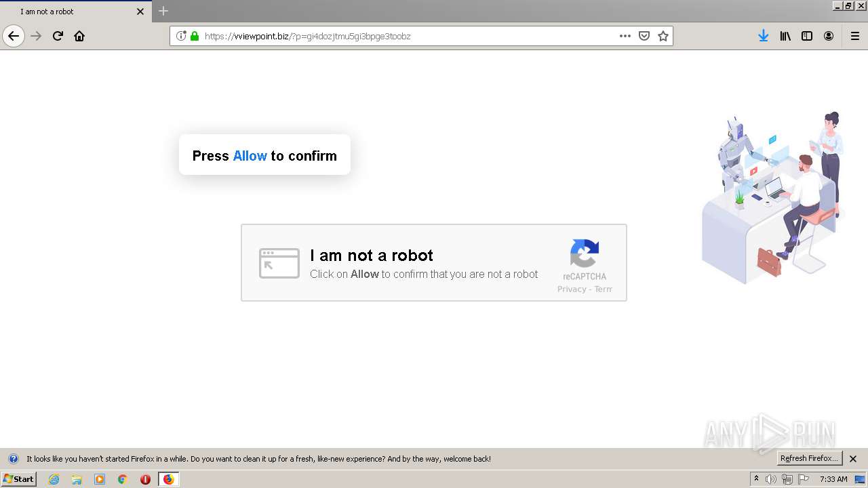Screen dimensions: 868x488
Task: Open Firefox Account menu
Action: tap(829, 36)
